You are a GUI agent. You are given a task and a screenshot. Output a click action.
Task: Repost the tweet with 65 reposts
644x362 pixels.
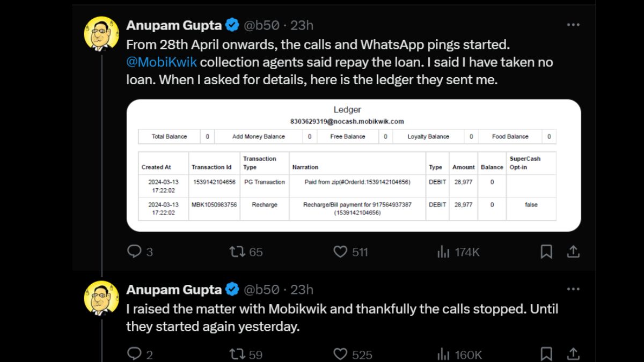pyautogui.click(x=238, y=252)
